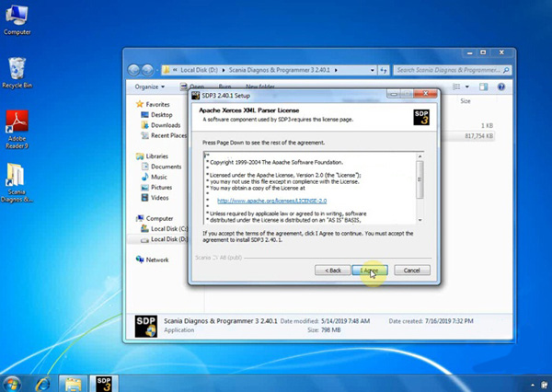552x392 pixels.
Task: Click Local Disk (D:) in the address bar
Action: (199, 70)
